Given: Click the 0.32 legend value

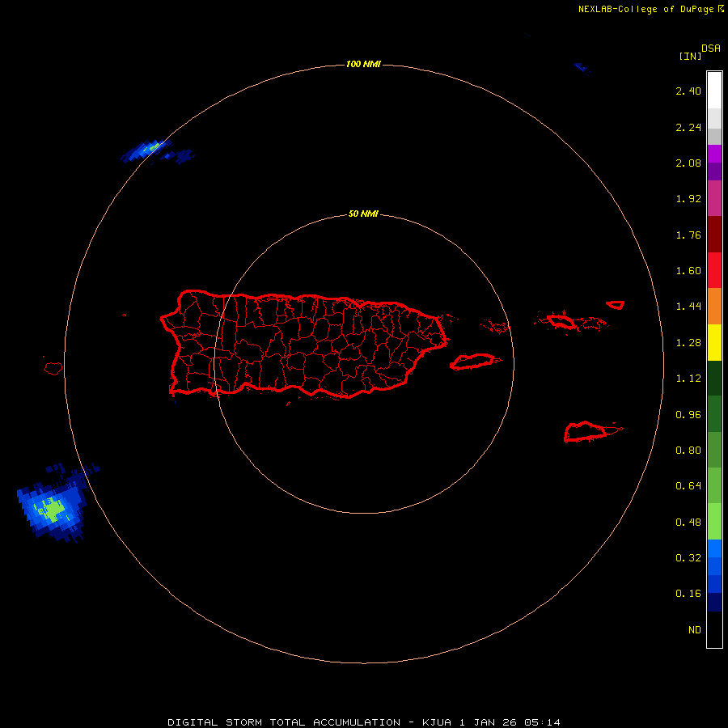Looking at the screenshot, I should click(688, 558).
